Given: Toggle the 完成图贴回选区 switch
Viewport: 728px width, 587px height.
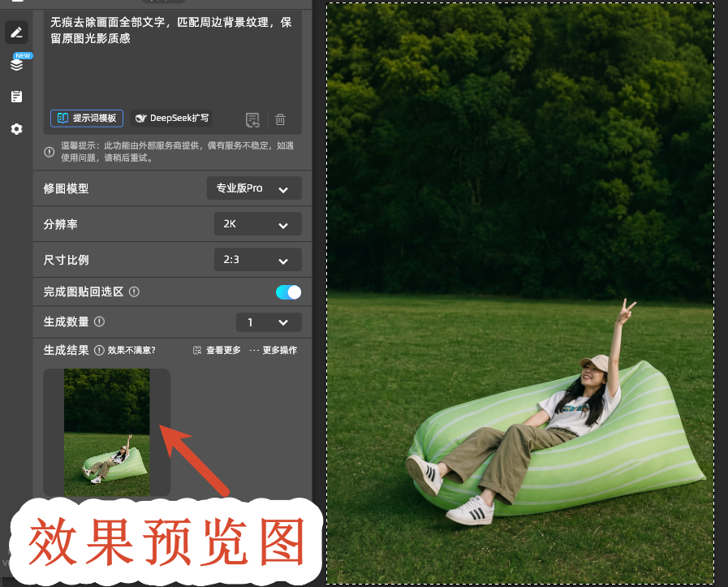Looking at the screenshot, I should [x=288, y=292].
